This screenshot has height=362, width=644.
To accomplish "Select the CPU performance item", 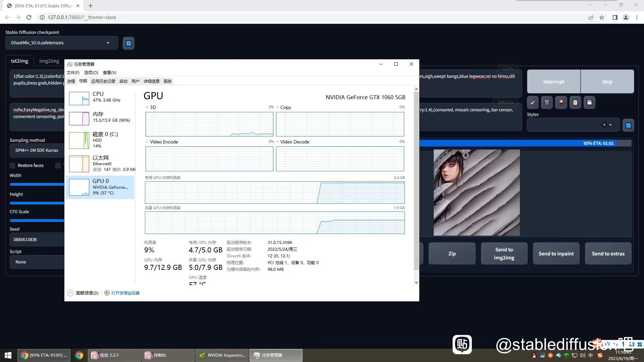I will click(x=100, y=98).
